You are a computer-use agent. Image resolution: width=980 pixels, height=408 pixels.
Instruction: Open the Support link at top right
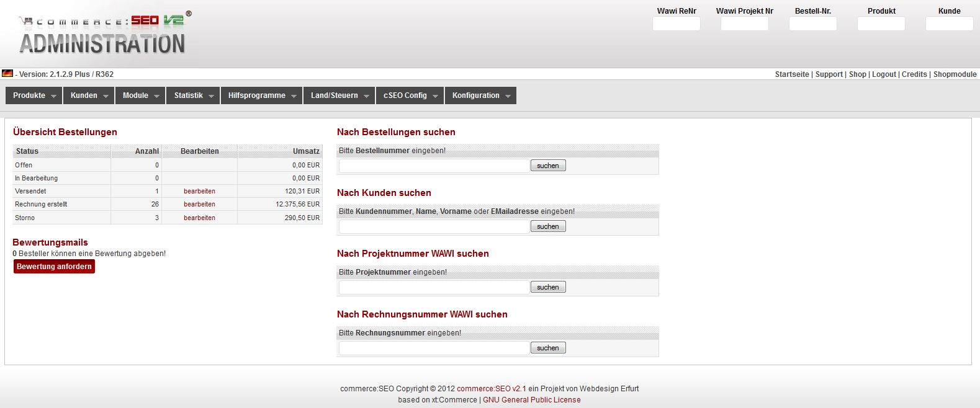coord(829,74)
